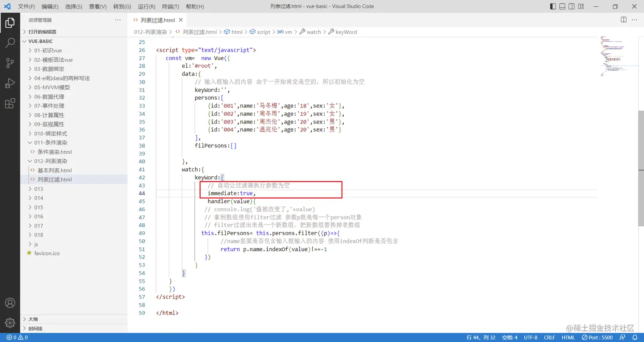
Task: Expand the 05-MVVM模型 folder
Action: coord(74,87)
